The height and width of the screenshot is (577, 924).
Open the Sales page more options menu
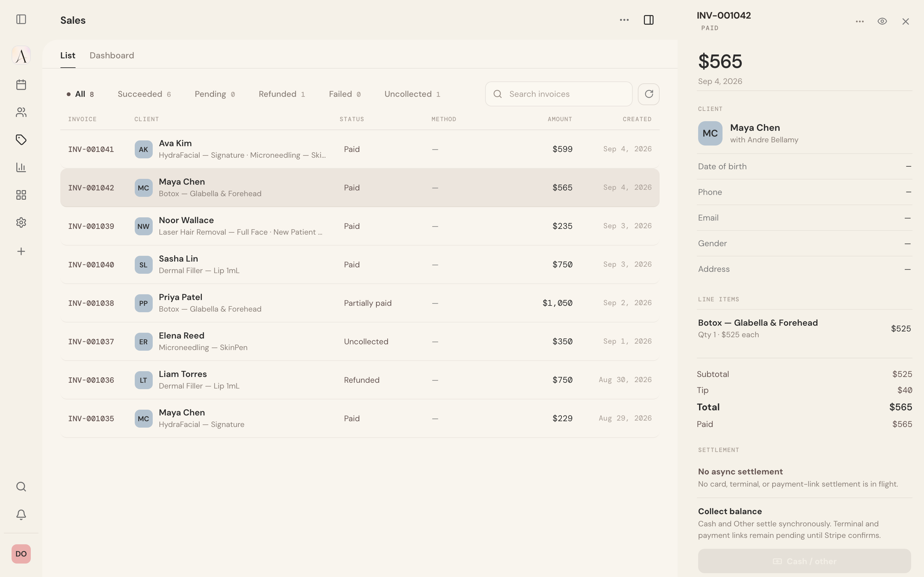(624, 20)
